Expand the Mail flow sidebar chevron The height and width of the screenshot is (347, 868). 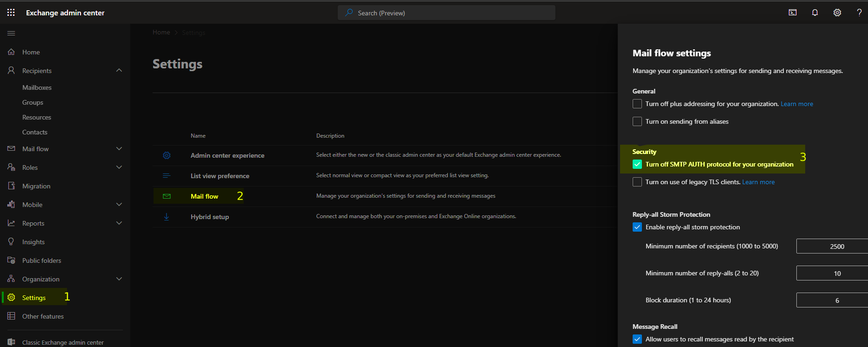[119, 148]
